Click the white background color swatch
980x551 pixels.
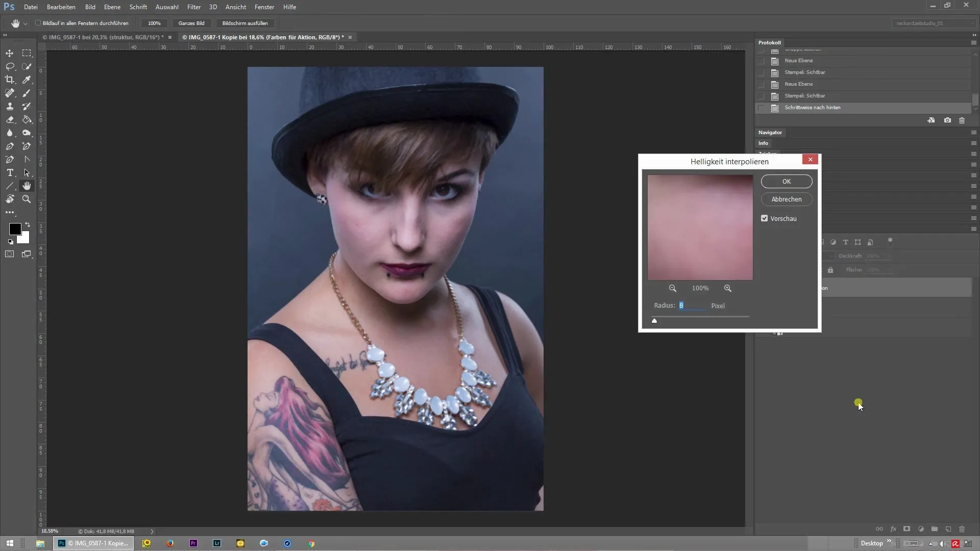tap(24, 239)
